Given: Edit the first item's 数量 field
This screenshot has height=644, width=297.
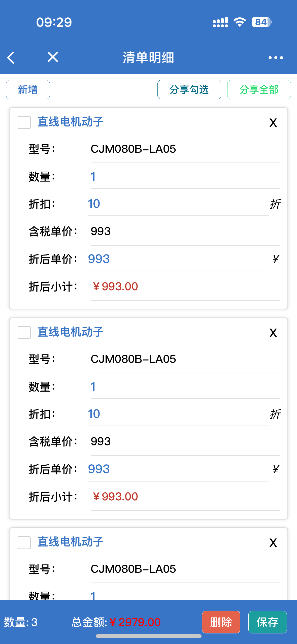Looking at the screenshot, I should (x=185, y=177).
